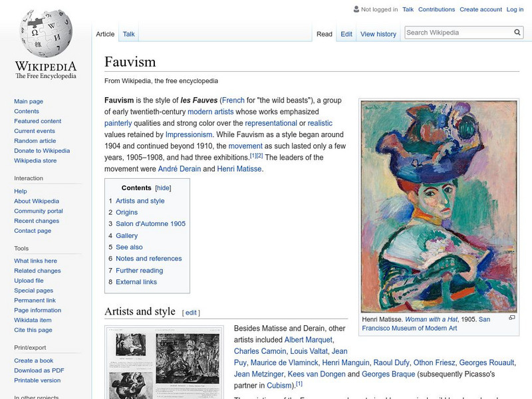Open the Edit tab
Viewport: 532px width, 399px height.
(346, 34)
